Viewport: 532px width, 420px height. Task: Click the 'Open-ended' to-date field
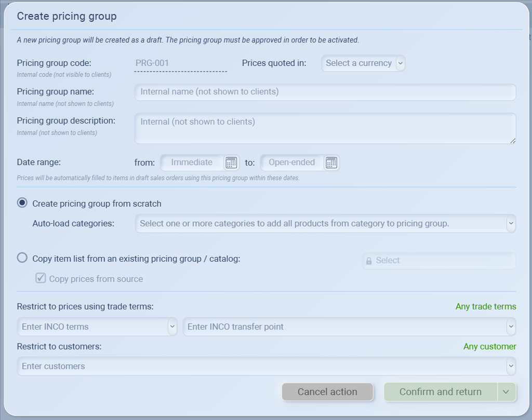pos(292,162)
